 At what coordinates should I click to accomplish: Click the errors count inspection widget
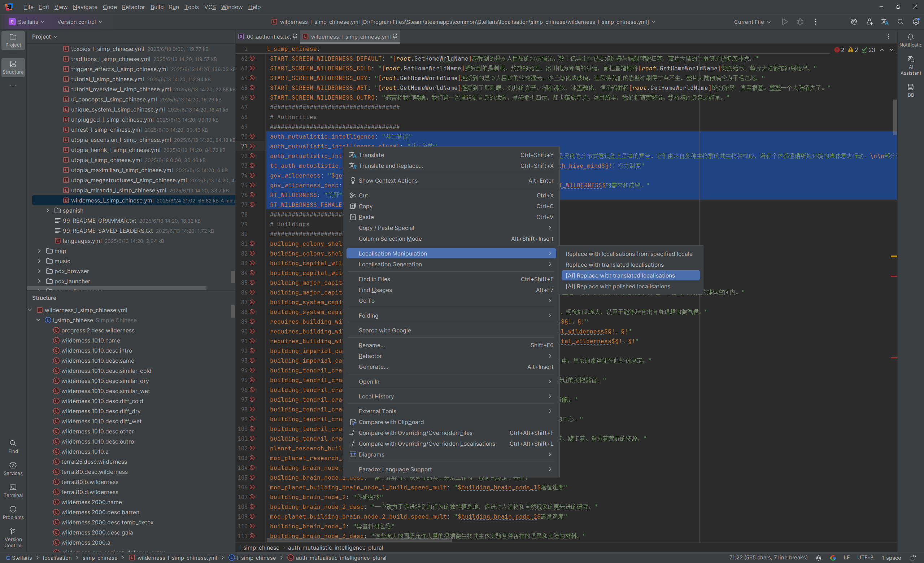coord(839,50)
